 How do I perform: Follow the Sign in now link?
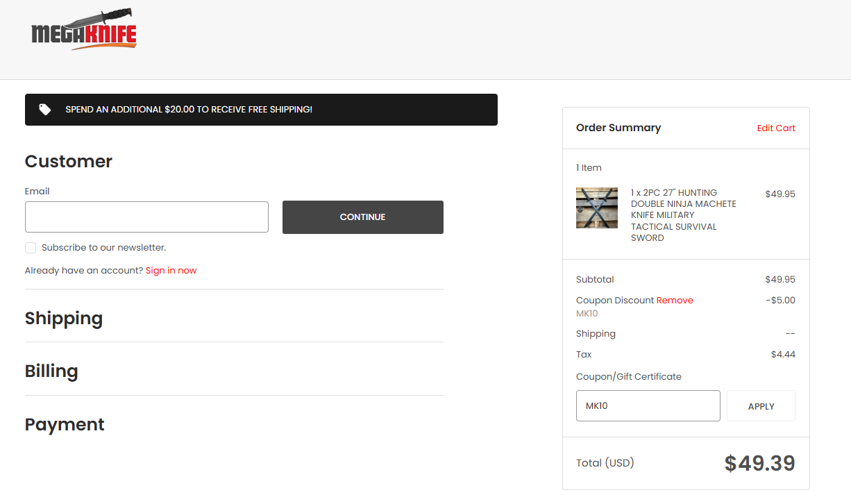click(171, 271)
